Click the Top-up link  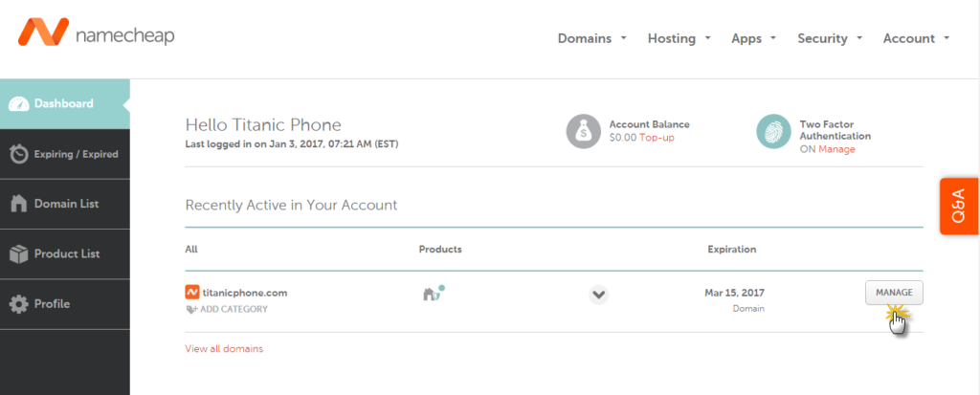pyautogui.click(x=657, y=138)
